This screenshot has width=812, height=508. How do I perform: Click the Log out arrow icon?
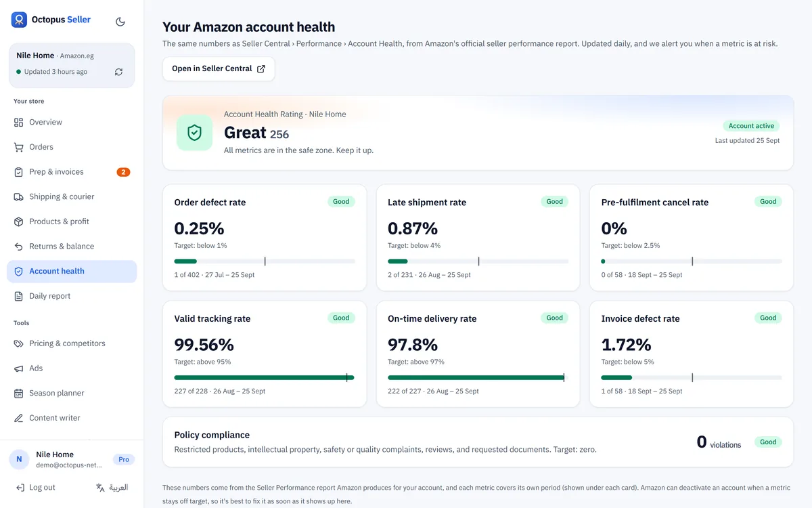point(20,487)
